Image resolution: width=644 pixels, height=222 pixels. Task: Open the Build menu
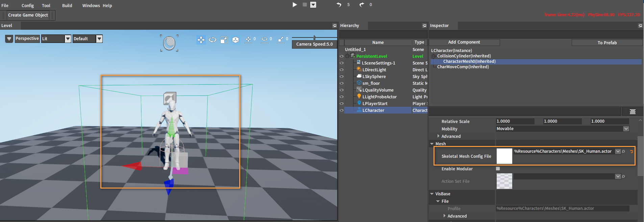point(67,6)
